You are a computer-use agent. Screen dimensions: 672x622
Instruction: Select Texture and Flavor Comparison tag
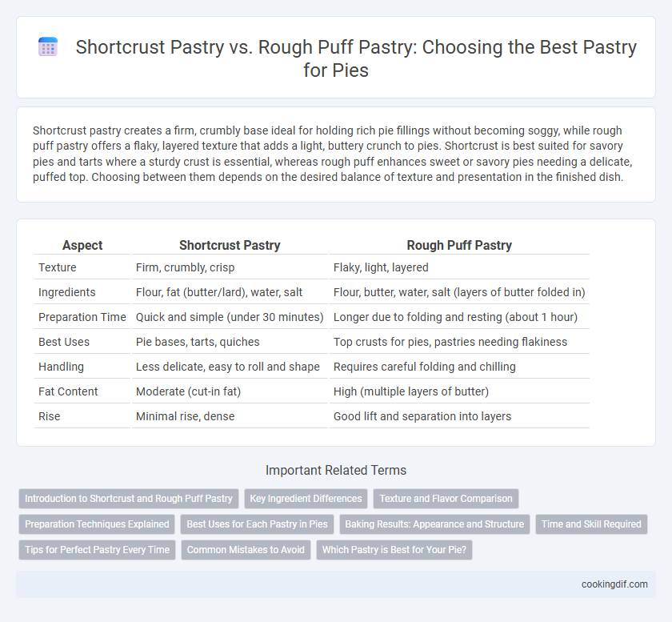[x=446, y=499]
